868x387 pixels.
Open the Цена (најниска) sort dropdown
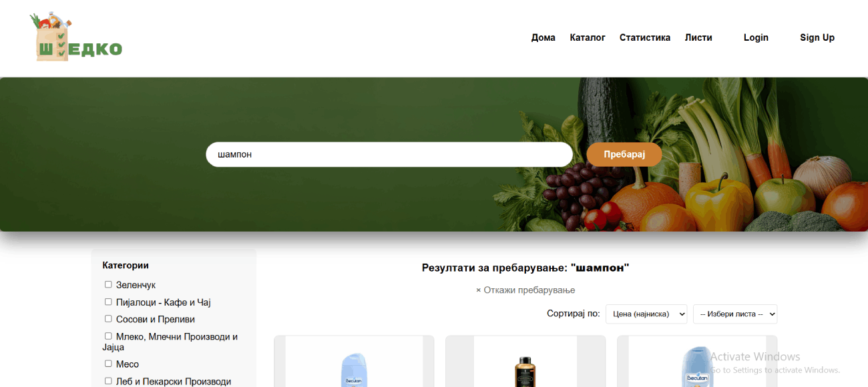tap(646, 314)
